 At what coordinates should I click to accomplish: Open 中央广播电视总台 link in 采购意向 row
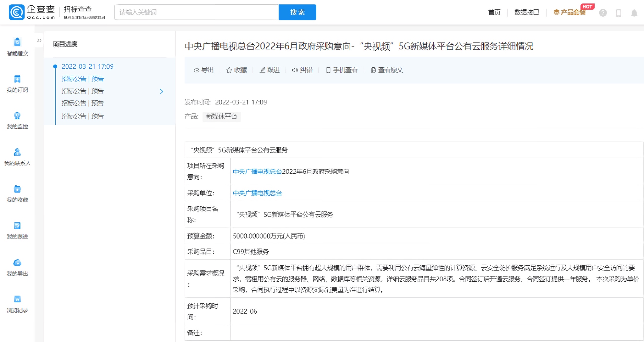pos(257,171)
